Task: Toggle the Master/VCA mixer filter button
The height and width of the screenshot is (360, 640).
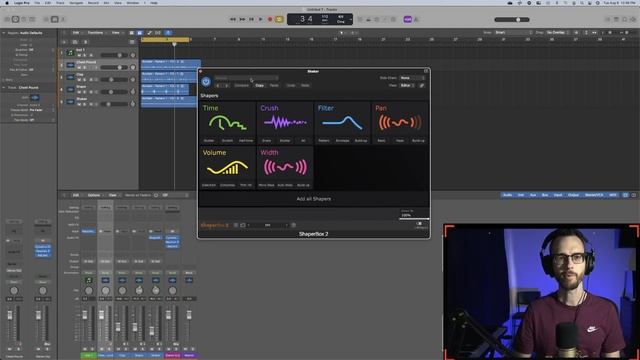Action: (x=594, y=195)
